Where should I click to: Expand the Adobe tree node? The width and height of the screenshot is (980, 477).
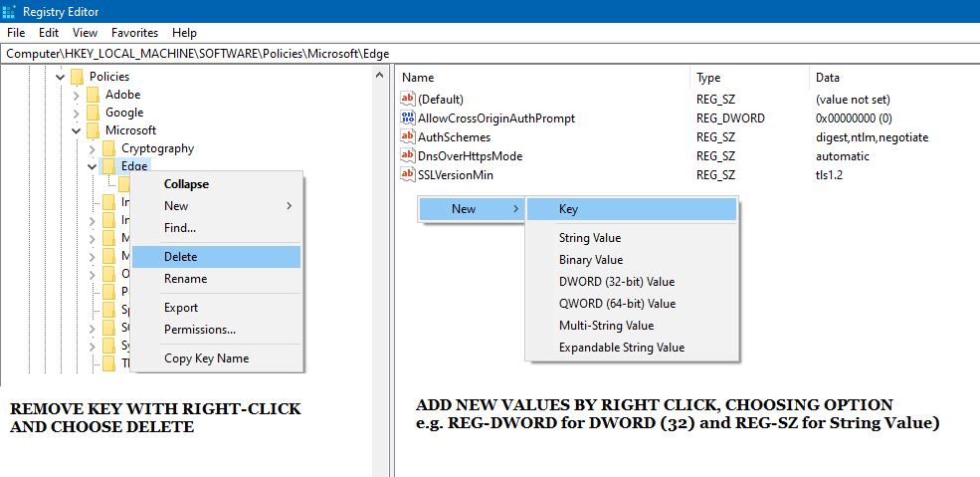pyautogui.click(x=77, y=95)
